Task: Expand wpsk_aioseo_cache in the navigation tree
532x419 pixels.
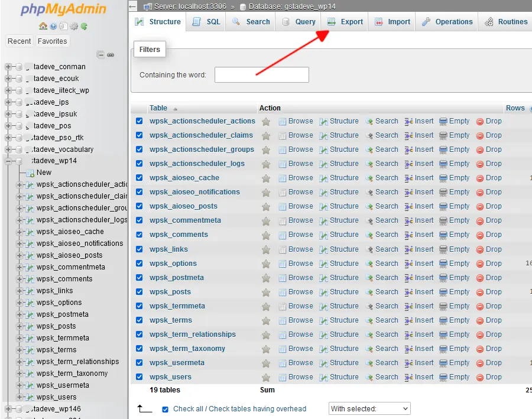Action: 20,232
